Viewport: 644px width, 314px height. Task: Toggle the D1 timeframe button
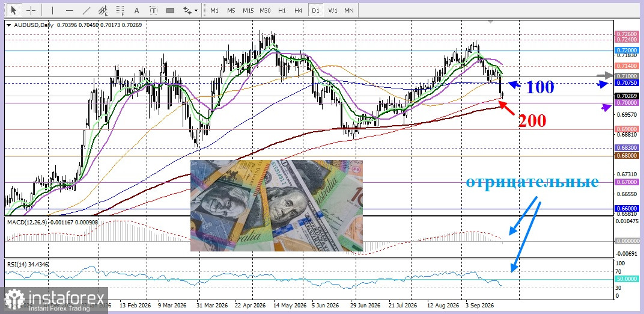[315, 10]
